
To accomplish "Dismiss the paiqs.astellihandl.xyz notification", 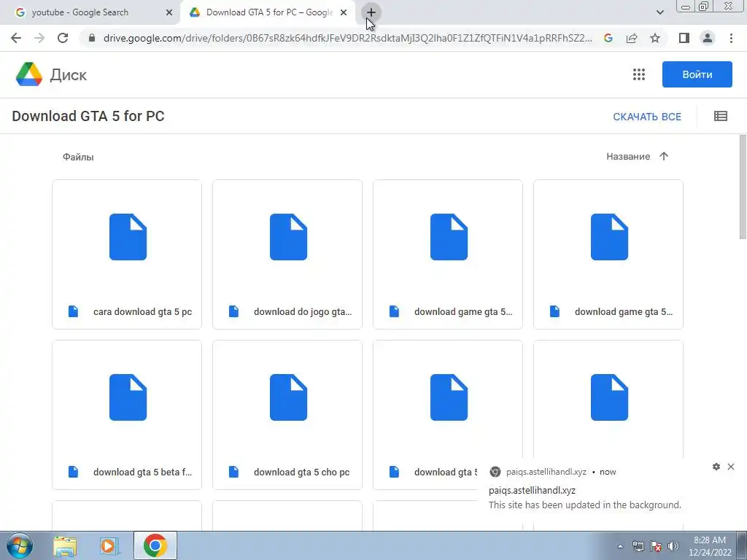I will click(x=731, y=467).
